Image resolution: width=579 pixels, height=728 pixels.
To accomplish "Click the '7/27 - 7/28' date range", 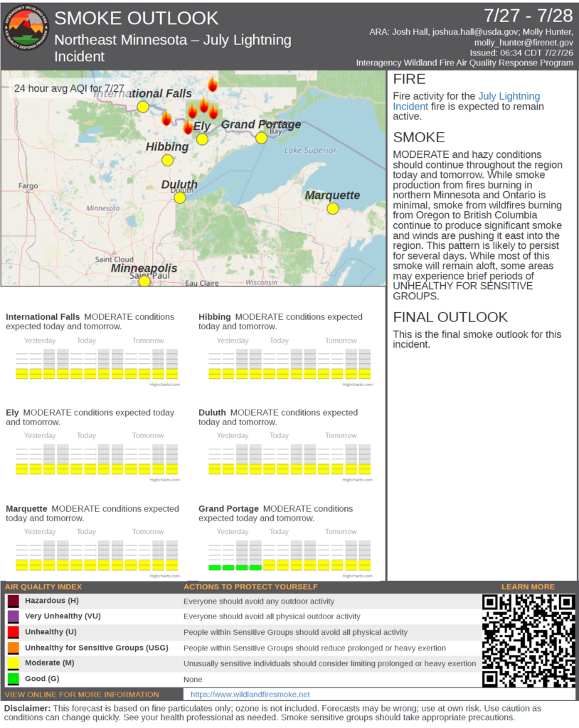I will [x=528, y=16].
